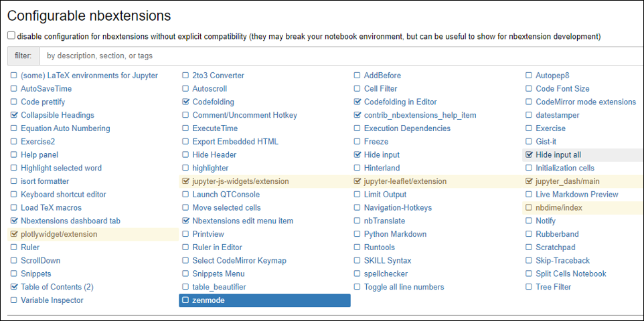Open the Snippets Menu extension link
Image resolution: width=644 pixels, height=321 pixels.
[218, 274]
